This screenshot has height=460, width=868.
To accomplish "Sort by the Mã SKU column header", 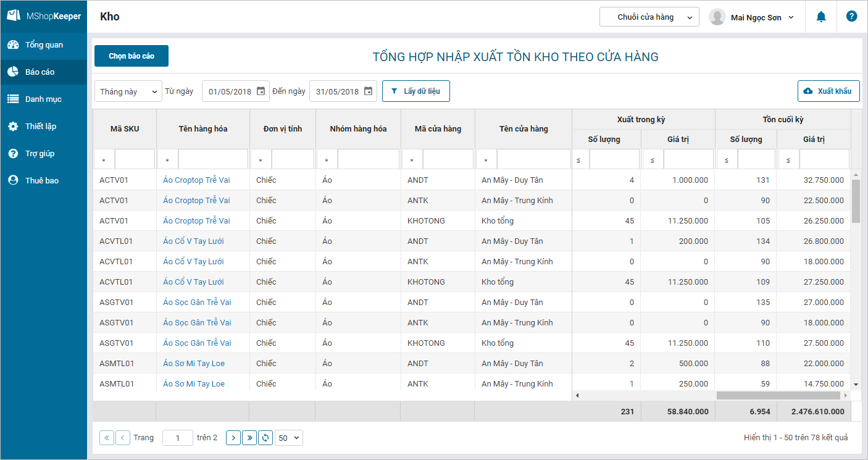I will pyautogui.click(x=125, y=129).
